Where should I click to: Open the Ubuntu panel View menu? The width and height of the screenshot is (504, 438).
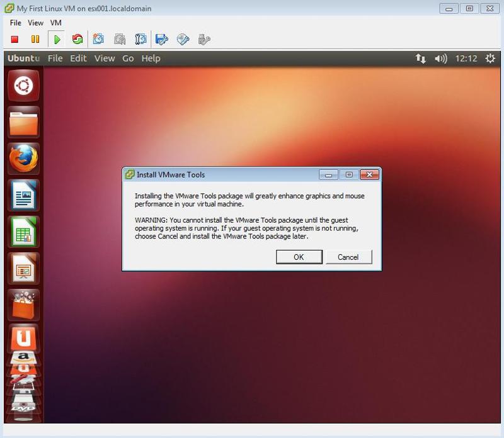pyautogui.click(x=105, y=59)
